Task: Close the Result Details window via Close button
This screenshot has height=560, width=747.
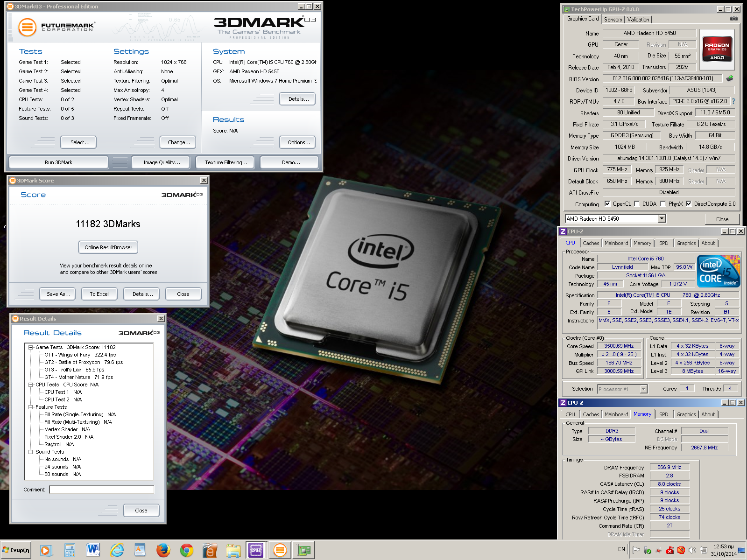Action: tap(141, 511)
